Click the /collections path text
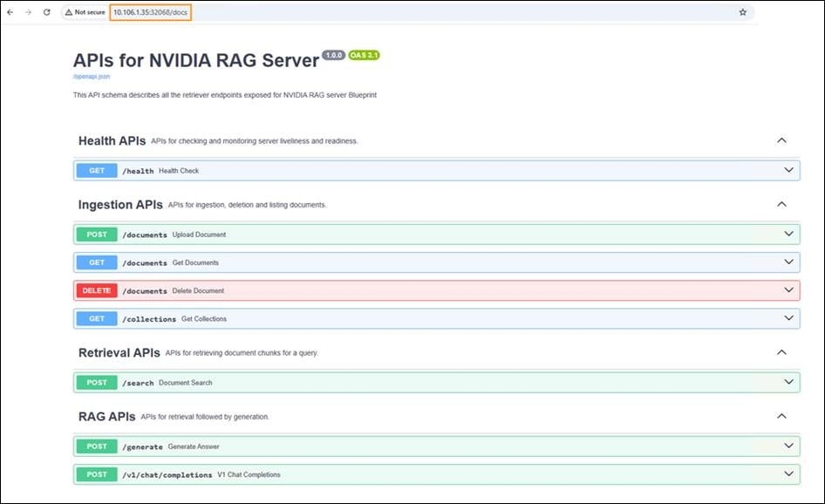 tap(149, 319)
